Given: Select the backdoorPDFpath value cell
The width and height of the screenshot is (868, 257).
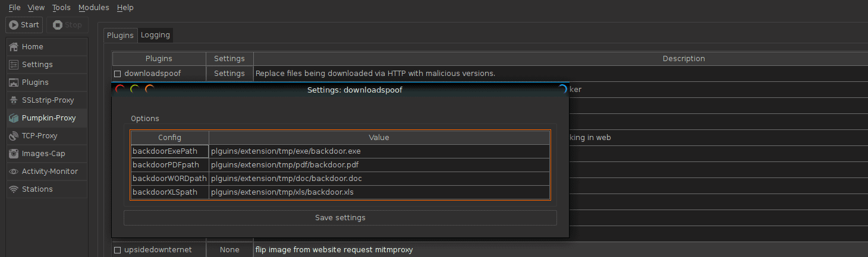Looking at the screenshot, I should pyautogui.click(x=379, y=165).
